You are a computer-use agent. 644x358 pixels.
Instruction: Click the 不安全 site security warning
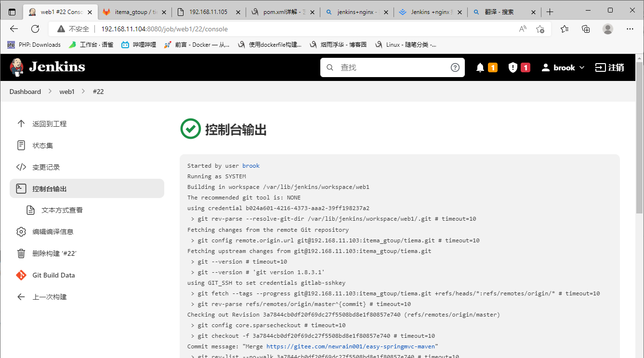pos(73,29)
